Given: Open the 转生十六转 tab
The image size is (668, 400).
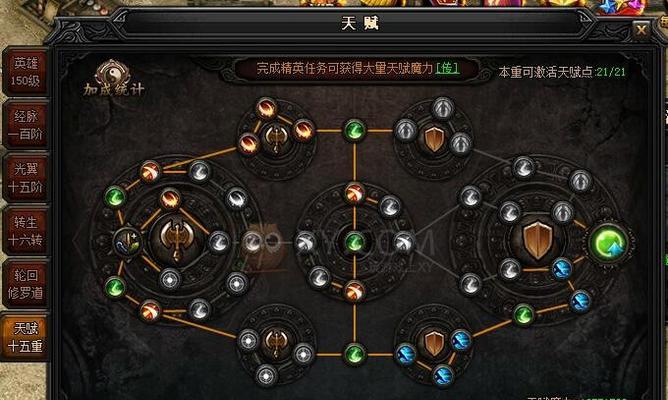Looking at the screenshot, I should pos(26,231).
